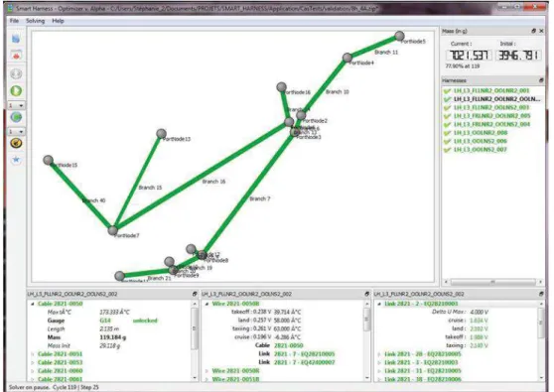This screenshot has width=554, height=392.
Task: Select harness LH_L3_OOLNS2_007
Action: (481, 150)
